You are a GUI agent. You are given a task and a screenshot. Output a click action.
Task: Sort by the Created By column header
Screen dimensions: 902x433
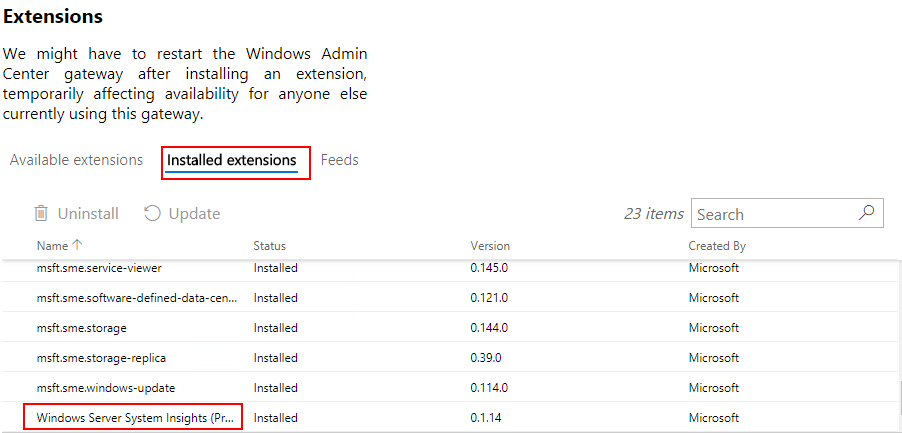717,246
